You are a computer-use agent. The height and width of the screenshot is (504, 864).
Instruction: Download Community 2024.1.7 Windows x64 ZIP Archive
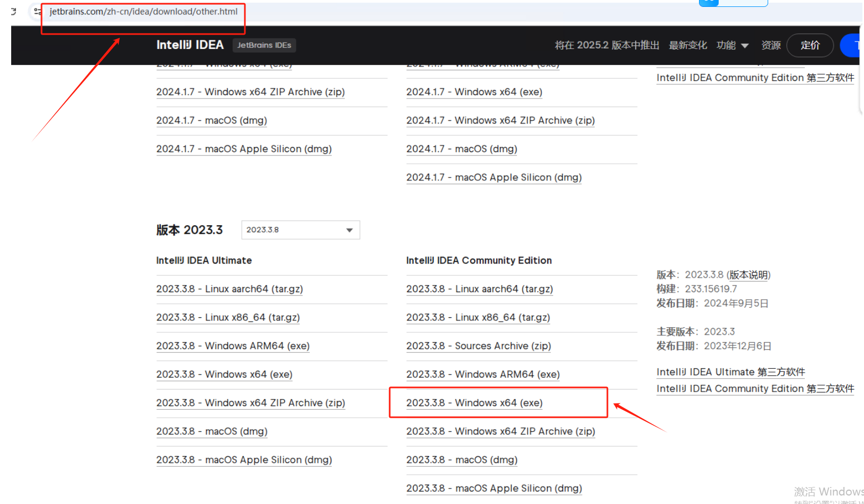pyautogui.click(x=500, y=120)
